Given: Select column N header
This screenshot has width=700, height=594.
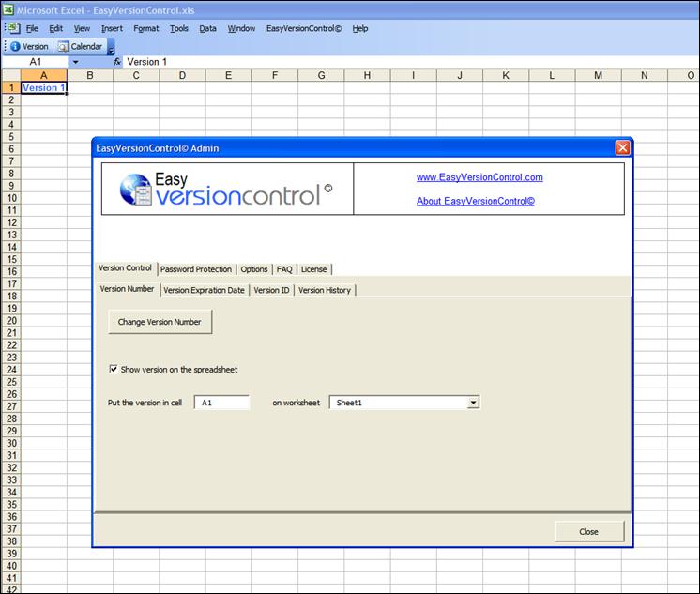Looking at the screenshot, I should pos(645,75).
